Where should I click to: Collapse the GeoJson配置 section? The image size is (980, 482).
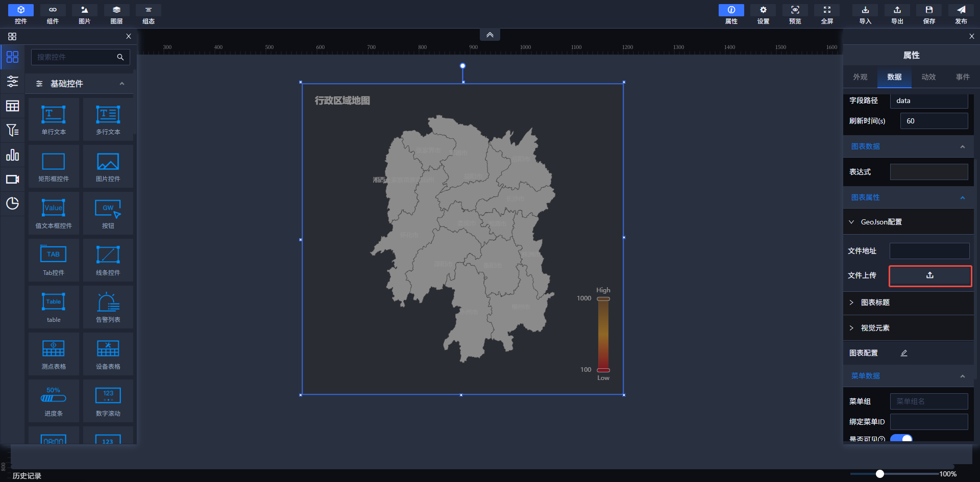pos(881,222)
